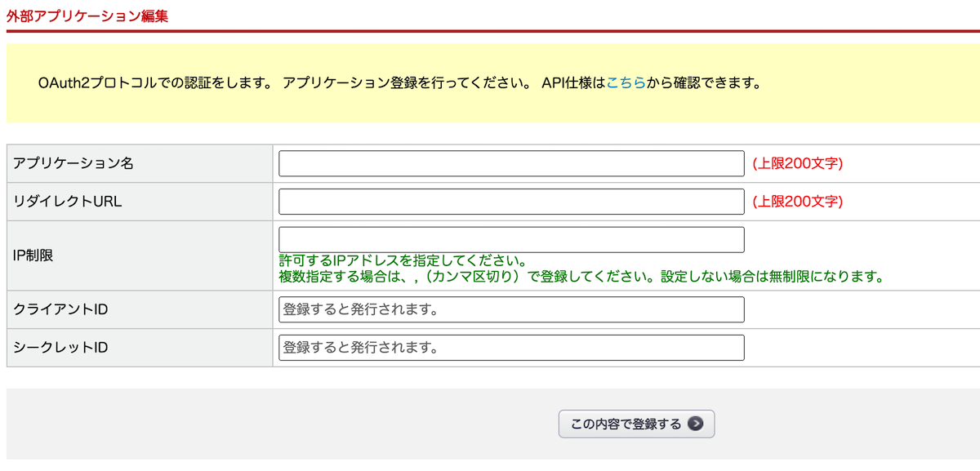Click the シークレットID field
This screenshot has width=980, height=471.
point(511,348)
